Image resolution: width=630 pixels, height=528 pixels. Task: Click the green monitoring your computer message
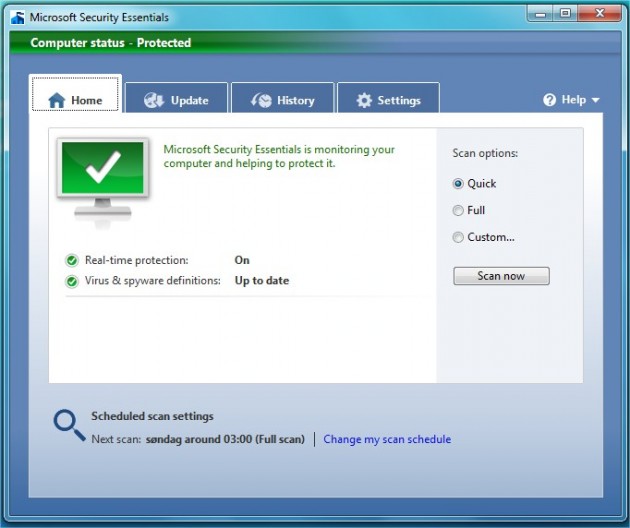click(279, 156)
